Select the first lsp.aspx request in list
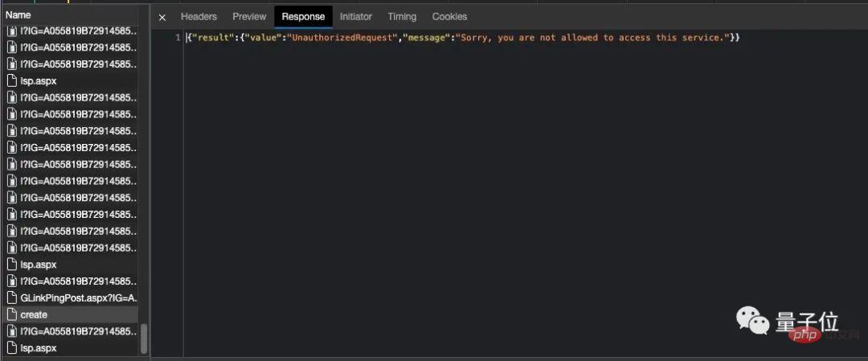 point(39,80)
